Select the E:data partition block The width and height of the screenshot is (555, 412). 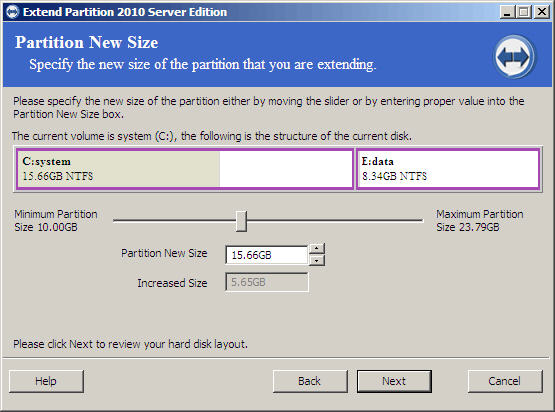click(448, 169)
